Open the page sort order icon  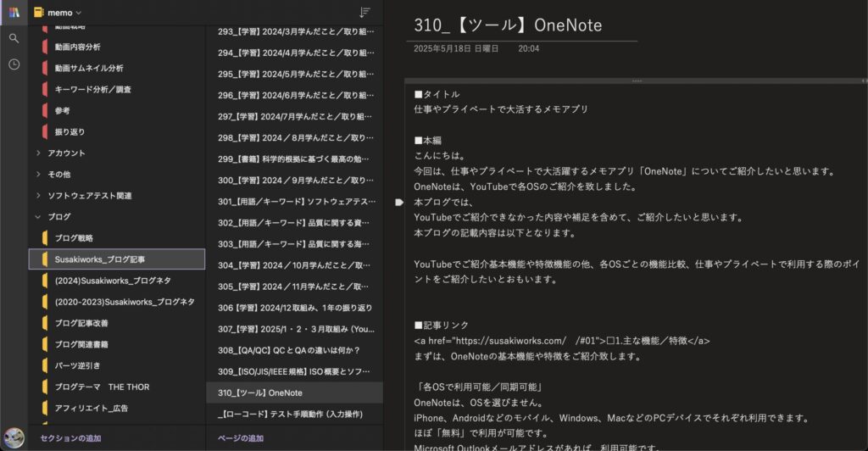pyautogui.click(x=364, y=12)
